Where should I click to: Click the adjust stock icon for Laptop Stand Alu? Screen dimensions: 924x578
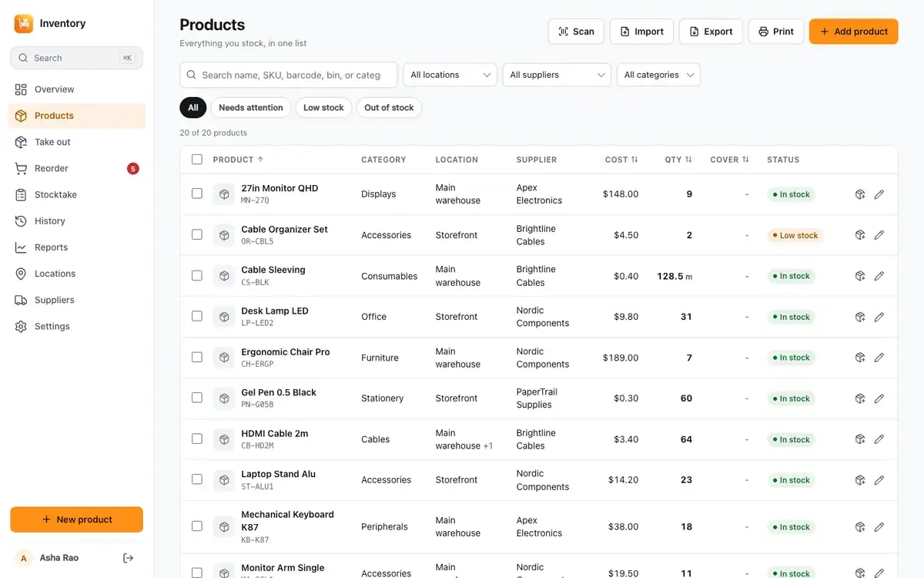860,480
